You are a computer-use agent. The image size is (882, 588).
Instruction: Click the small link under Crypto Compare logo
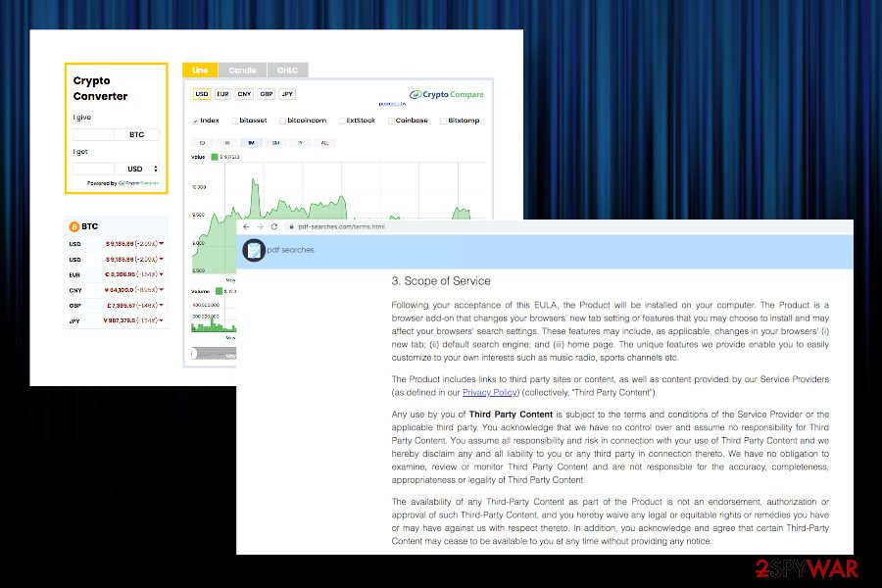[392, 104]
